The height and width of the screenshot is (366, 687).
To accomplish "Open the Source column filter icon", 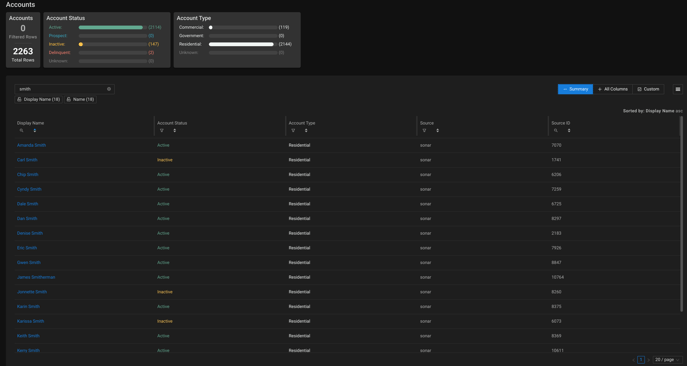I will [424, 131].
